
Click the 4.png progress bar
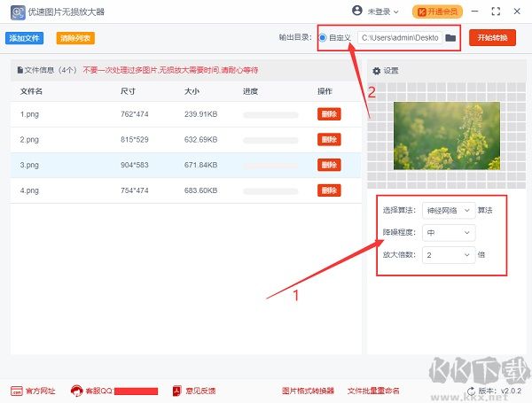[270, 191]
